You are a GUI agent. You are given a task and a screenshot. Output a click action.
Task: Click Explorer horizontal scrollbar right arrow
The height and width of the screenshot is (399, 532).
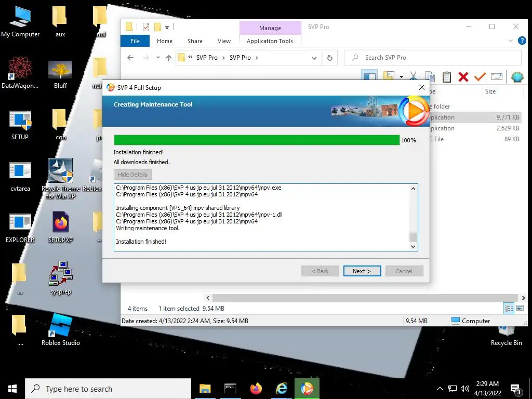click(x=524, y=298)
